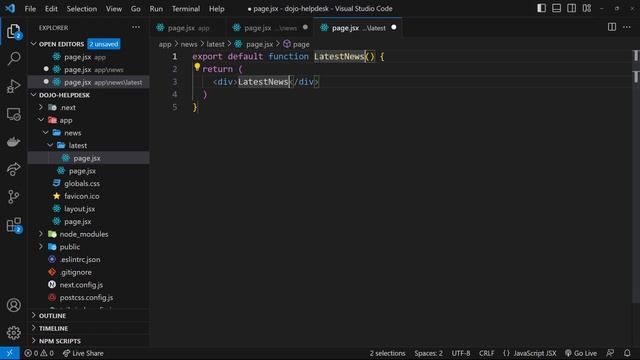Open the Edit menu

pyautogui.click(x=51, y=9)
